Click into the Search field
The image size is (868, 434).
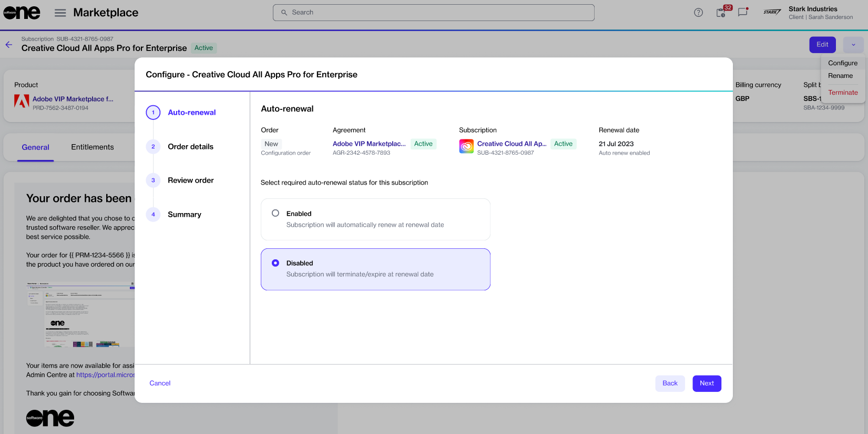tap(434, 13)
